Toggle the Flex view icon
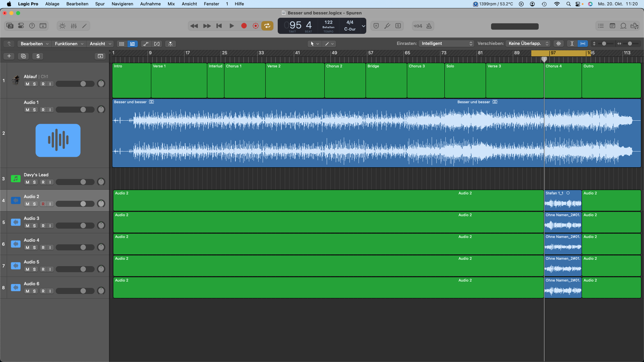644x362 pixels. 157,44
